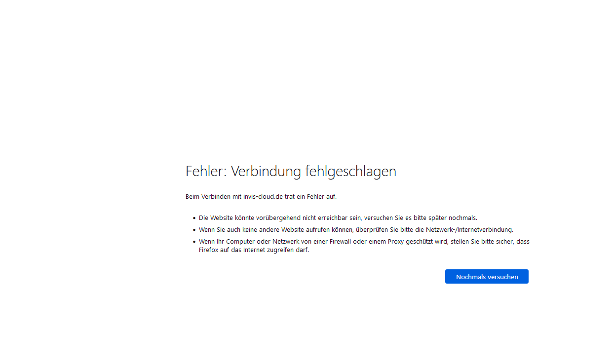Viewport: 613px width, 364px height.
Task: Click the word 'Firefox' in the last bullet
Action: tap(209, 250)
